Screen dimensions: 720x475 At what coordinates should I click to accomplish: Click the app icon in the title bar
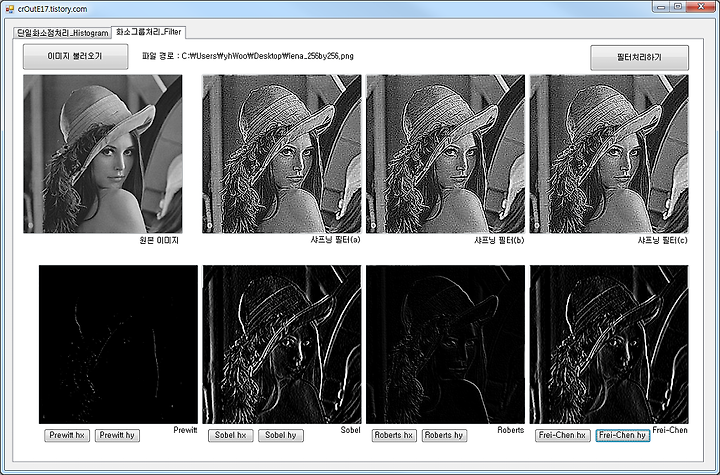point(10,9)
